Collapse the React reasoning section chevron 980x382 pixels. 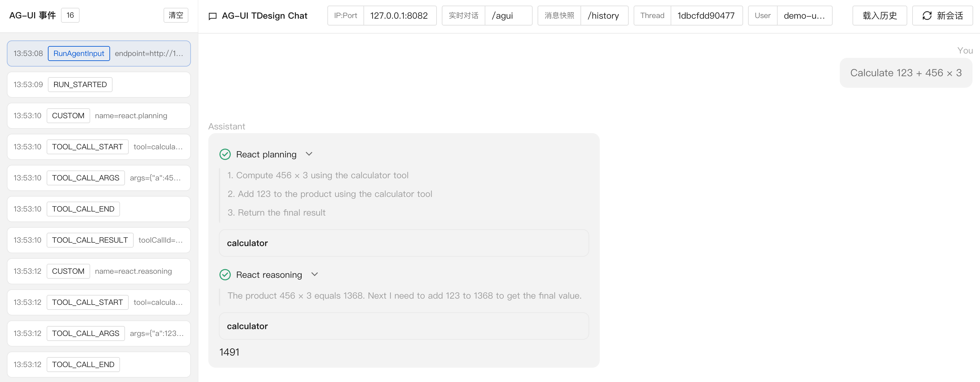315,274
